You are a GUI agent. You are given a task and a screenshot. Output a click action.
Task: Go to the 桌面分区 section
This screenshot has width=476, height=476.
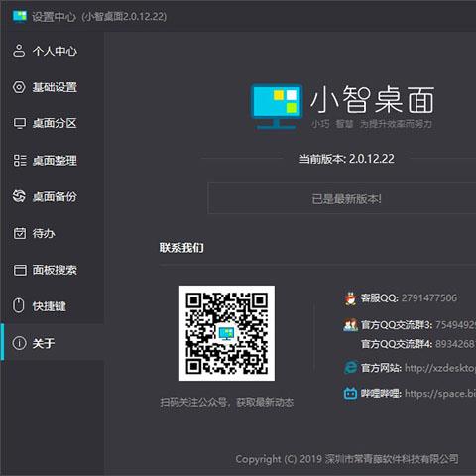coord(53,124)
